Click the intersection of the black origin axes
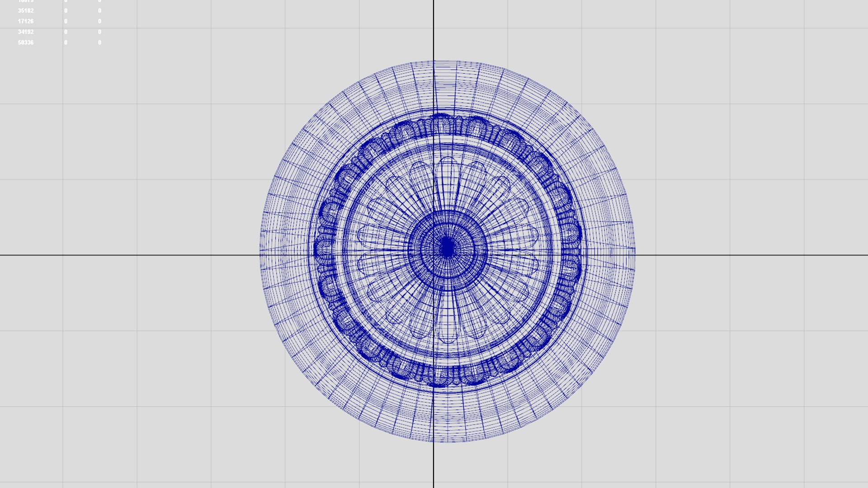868x488 pixels. click(x=434, y=255)
